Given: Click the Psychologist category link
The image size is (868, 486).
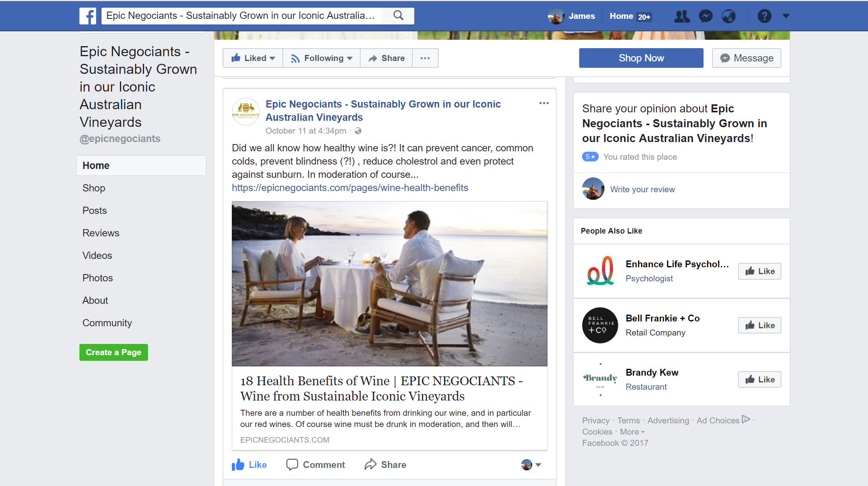Looking at the screenshot, I should coord(649,279).
